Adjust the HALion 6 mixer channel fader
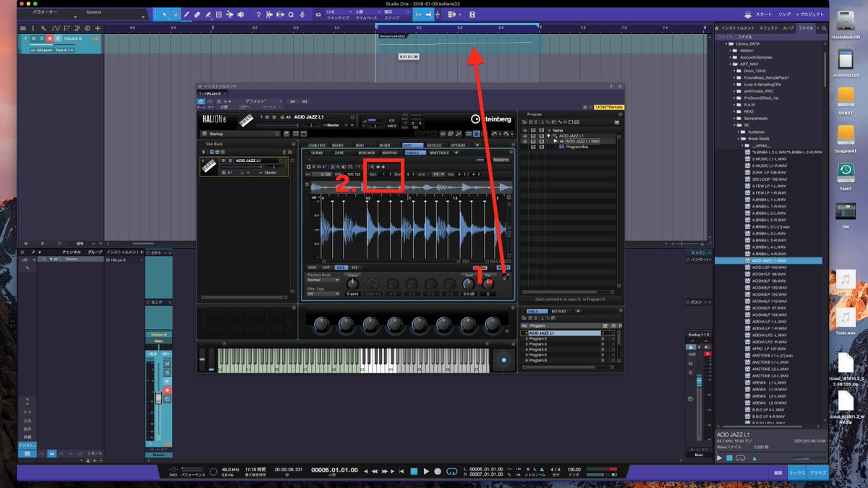Image resolution: width=868 pixels, height=488 pixels. tap(157, 398)
